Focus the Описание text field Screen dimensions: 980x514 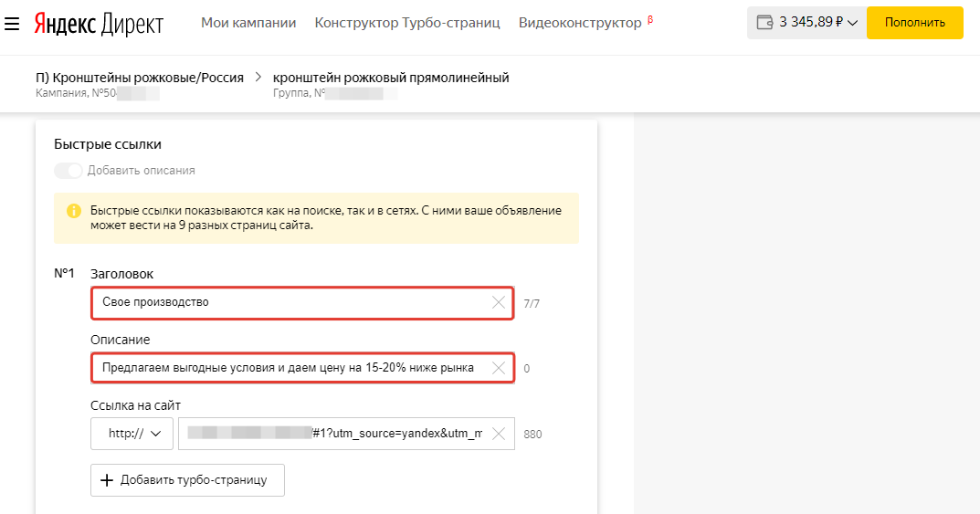click(x=288, y=368)
